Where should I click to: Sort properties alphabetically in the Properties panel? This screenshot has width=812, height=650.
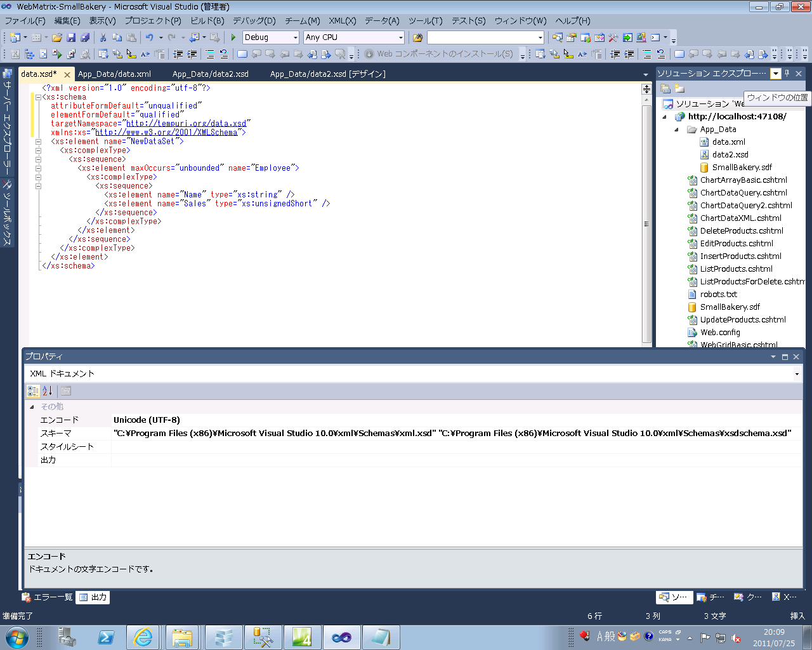pos(46,391)
